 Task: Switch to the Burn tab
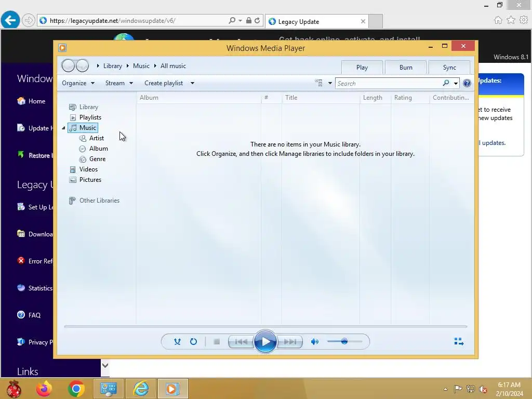pyautogui.click(x=406, y=68)
